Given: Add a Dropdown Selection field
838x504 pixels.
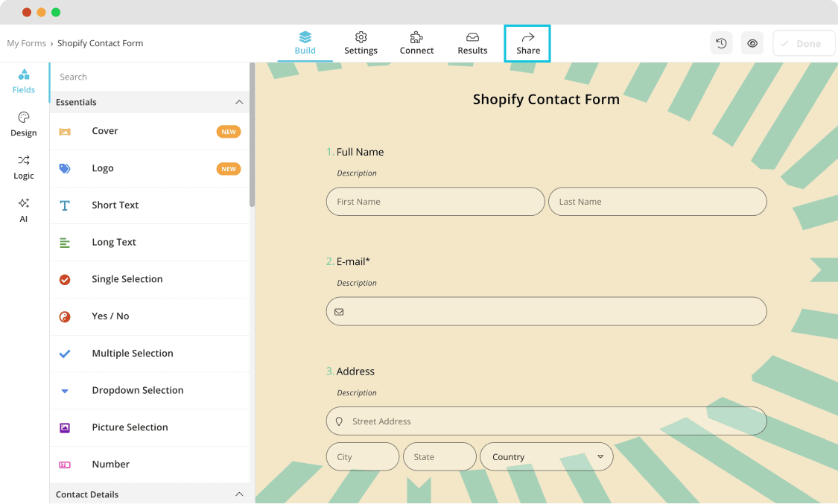Looking at the screenshot, I should pyautogui.click(x=150, y=391).
